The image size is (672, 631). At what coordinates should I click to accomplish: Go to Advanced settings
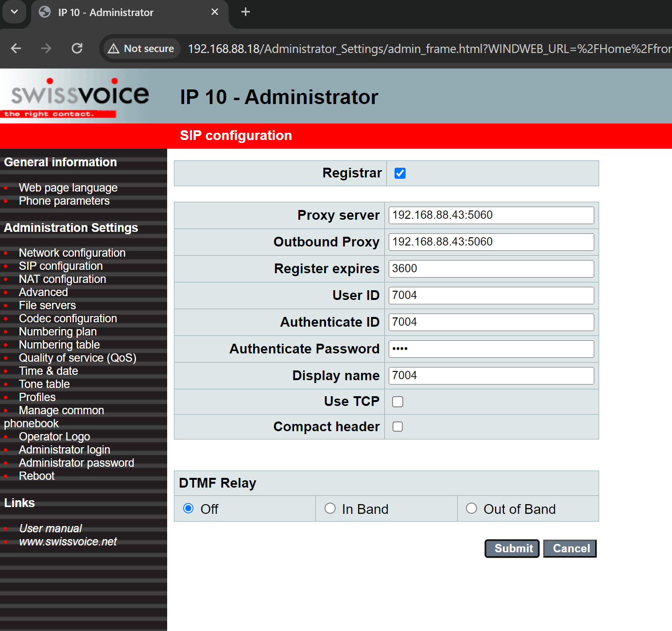pos(43,292)
